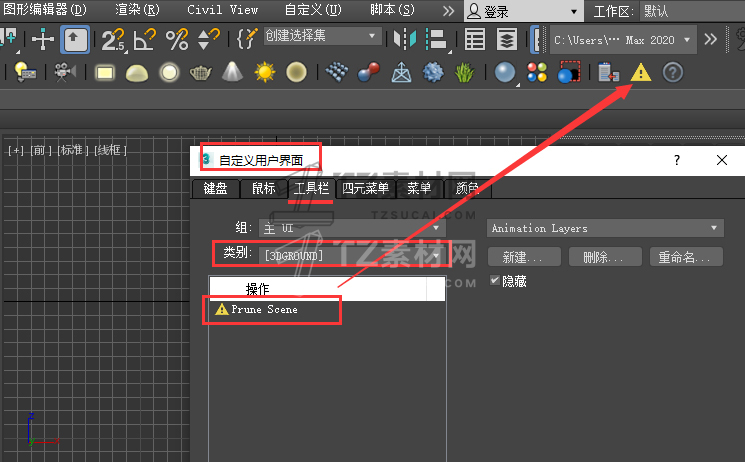Image resolution: width=745 pixels, height=462 pixels.
Task: Click the highlighted up-arrow box tool icon
Action: (75, 39)
